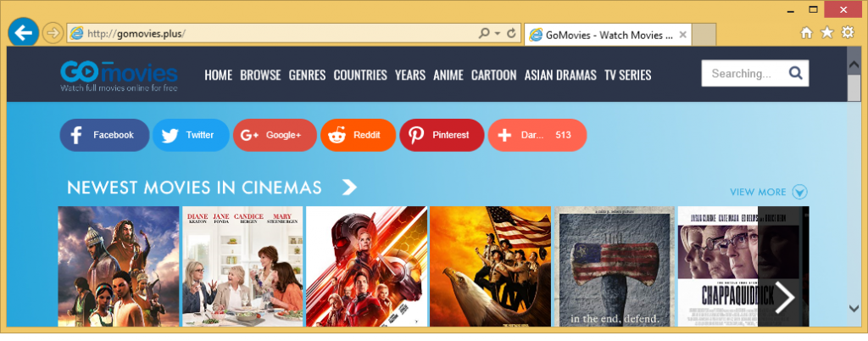Open the animated biblical characters movie poster
868x341 pixels.
[119, 266]
